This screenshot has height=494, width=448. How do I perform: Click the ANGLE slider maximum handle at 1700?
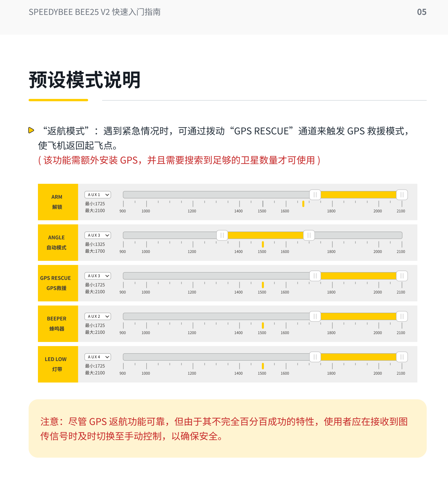309,235
